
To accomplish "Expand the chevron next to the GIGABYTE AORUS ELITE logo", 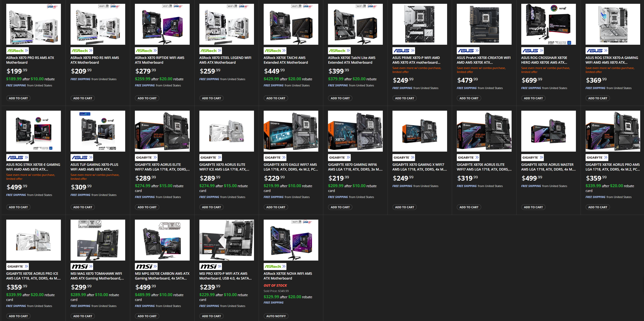I will (155, 157).
